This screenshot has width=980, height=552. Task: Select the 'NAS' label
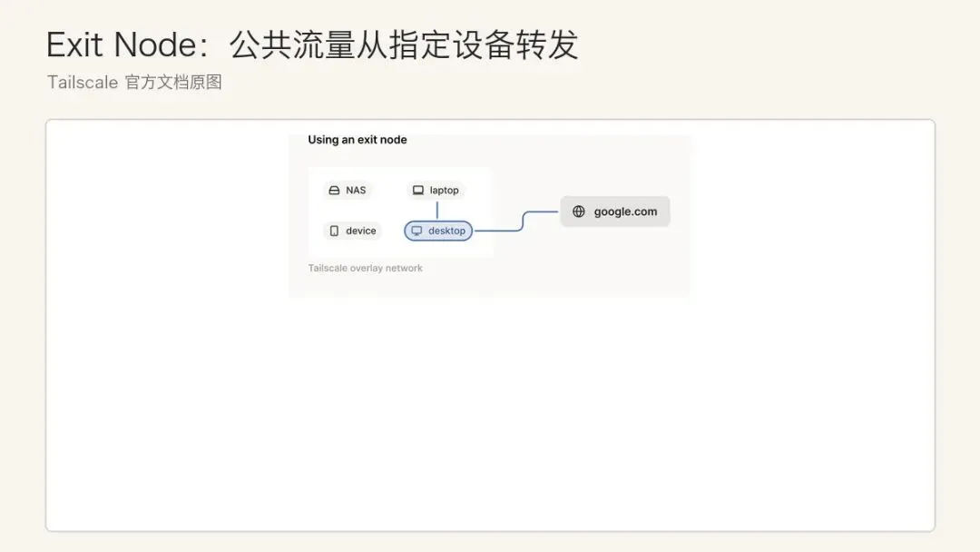point(356,190)
